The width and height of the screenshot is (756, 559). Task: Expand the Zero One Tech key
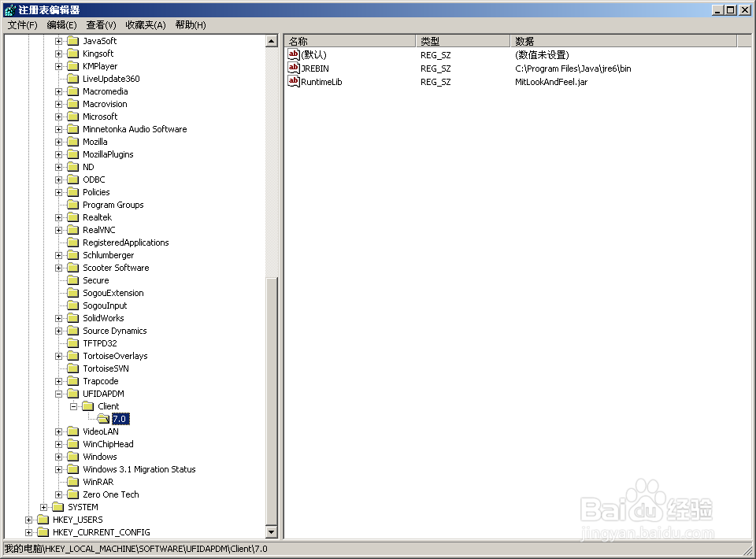click(58, 494)
